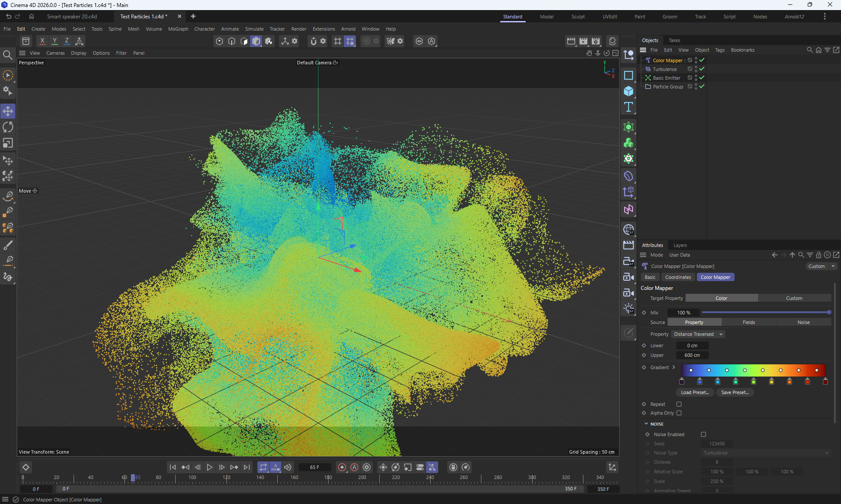This screenshot has width=841, height=504.
Task: Click the Save Preset... button
Action: tap(735, 392)
